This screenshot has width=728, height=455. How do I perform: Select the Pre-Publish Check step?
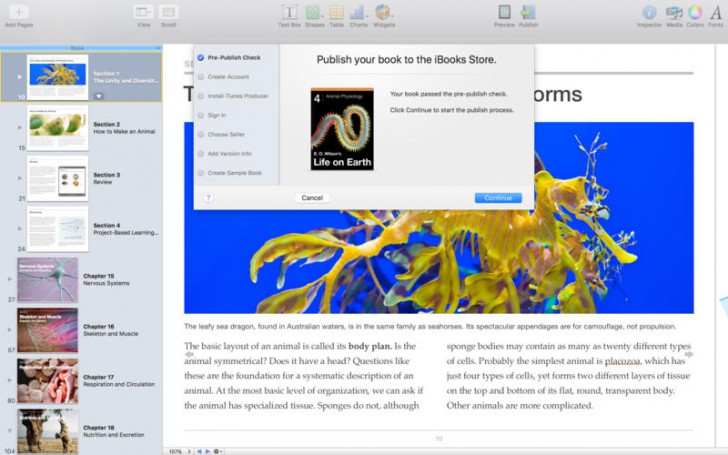pyautogui.click(x=229, y=58)
